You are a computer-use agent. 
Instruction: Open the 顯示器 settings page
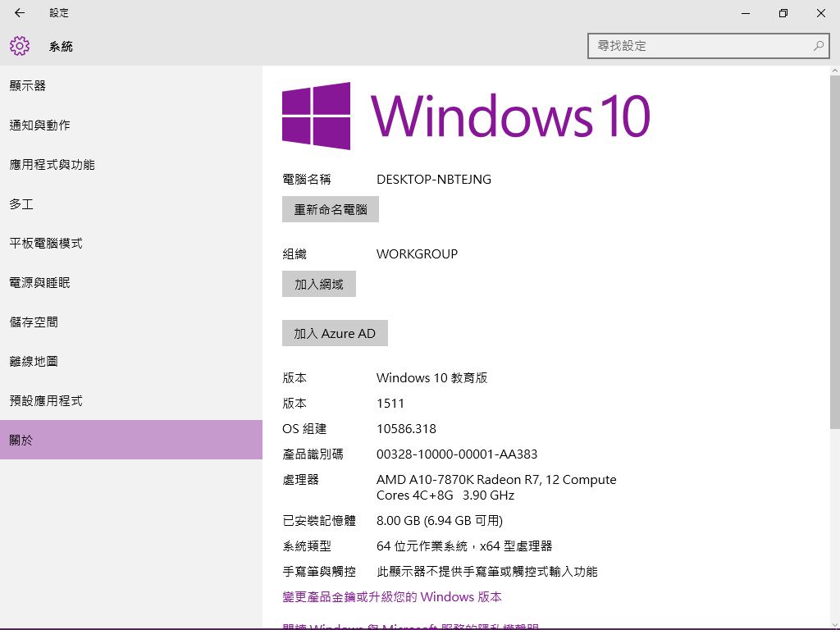(131, 85)
